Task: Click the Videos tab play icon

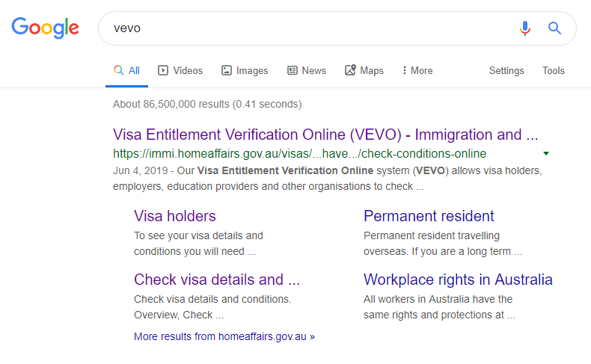Action: click(163, 70)
